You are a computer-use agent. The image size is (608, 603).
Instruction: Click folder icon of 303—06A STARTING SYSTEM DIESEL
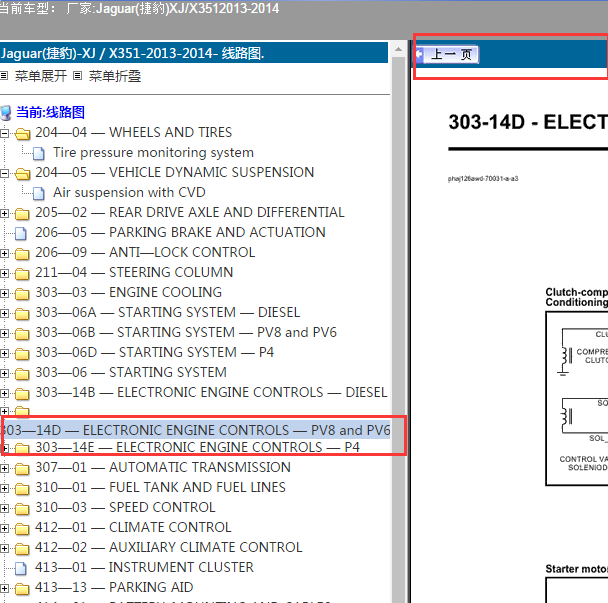pyautogui.click(x=22, y=314)
